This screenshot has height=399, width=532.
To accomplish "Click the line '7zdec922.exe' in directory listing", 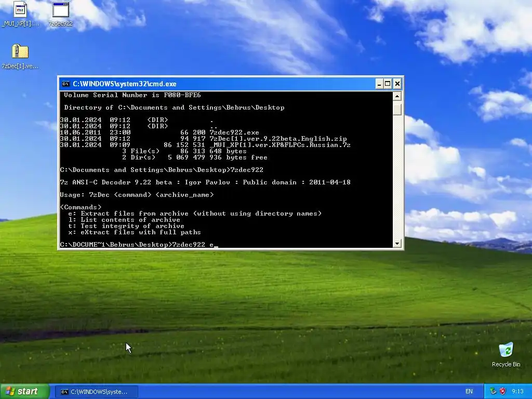I will tap(159, 132).
